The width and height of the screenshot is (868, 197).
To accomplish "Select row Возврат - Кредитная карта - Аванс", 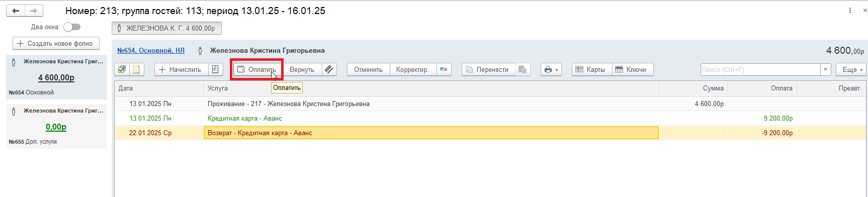I will pyautogui.click(x=490, y=133).
